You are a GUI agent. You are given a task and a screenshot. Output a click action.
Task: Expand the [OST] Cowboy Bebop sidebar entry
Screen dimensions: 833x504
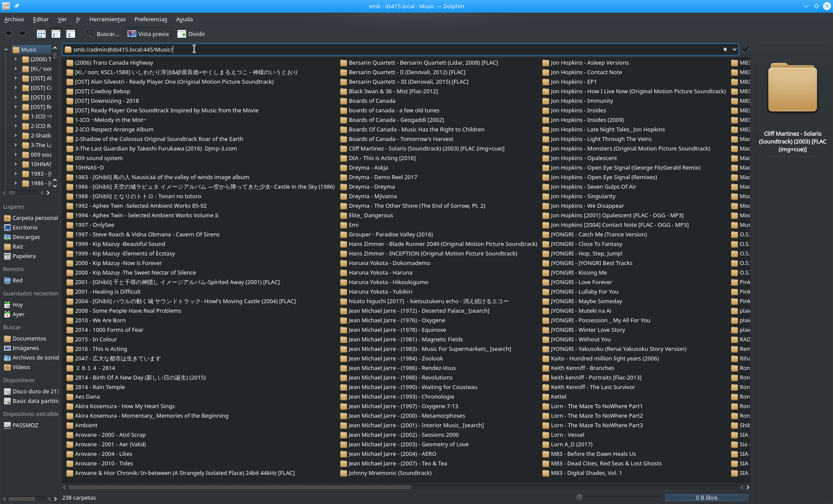(x=15, y=88)
